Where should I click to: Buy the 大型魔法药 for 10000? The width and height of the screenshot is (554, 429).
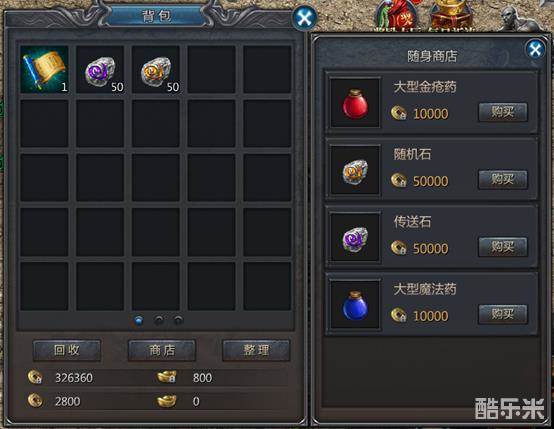[503, 314]
